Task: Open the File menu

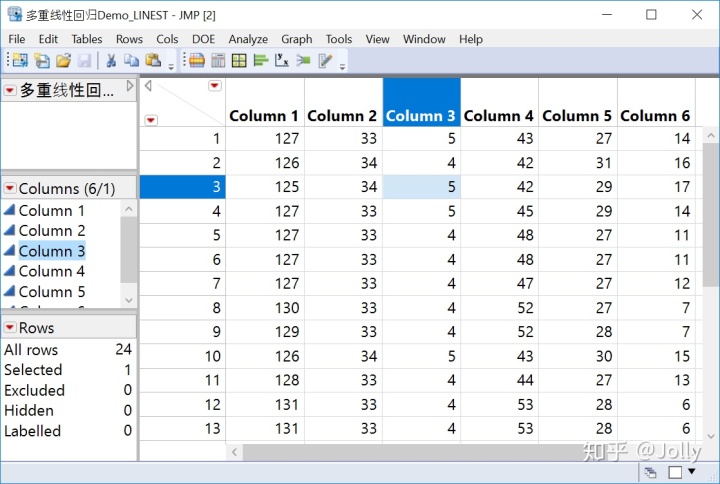Action: 17,39
